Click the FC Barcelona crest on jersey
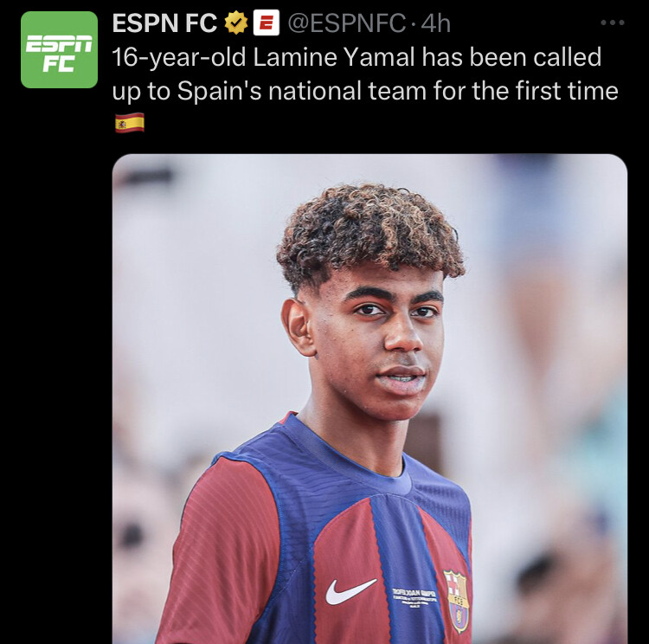The width and height of the screenshot is (649, 644). pos(457,601)
